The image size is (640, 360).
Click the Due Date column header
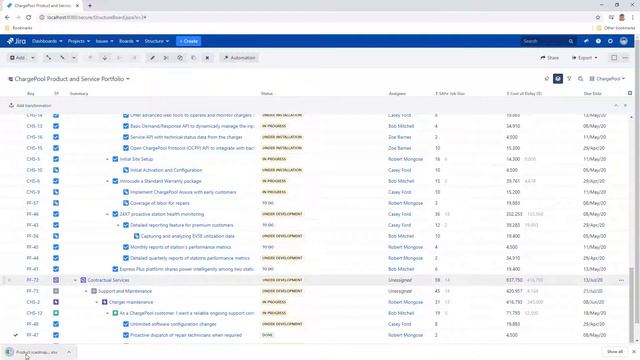[592, 94]
